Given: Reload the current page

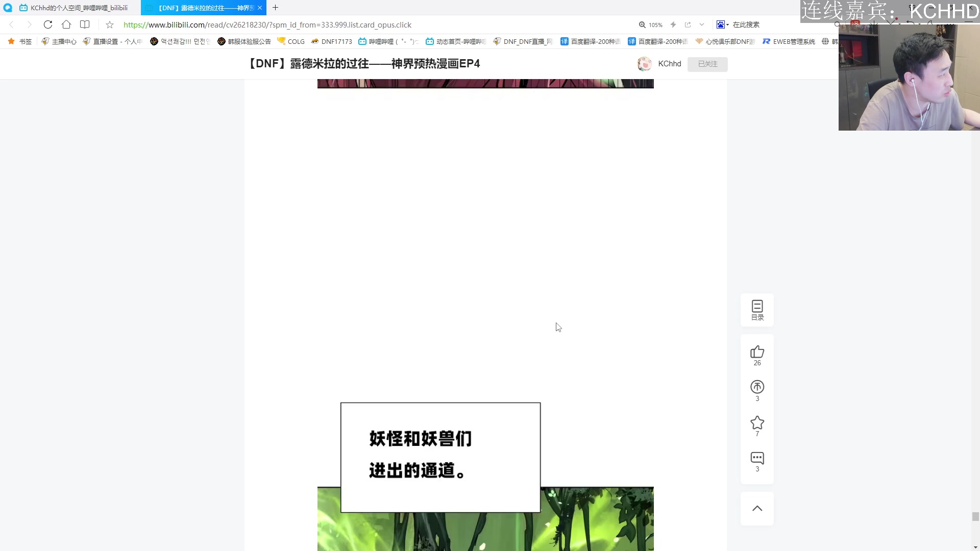Looking at the screenshot, I should 48,24.
